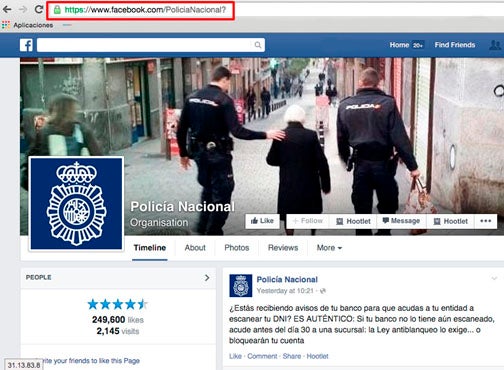The image size is (504, 370).
Task: Reload the page with refresh icon
Action: pyautogui.click(x=39, y=9)
